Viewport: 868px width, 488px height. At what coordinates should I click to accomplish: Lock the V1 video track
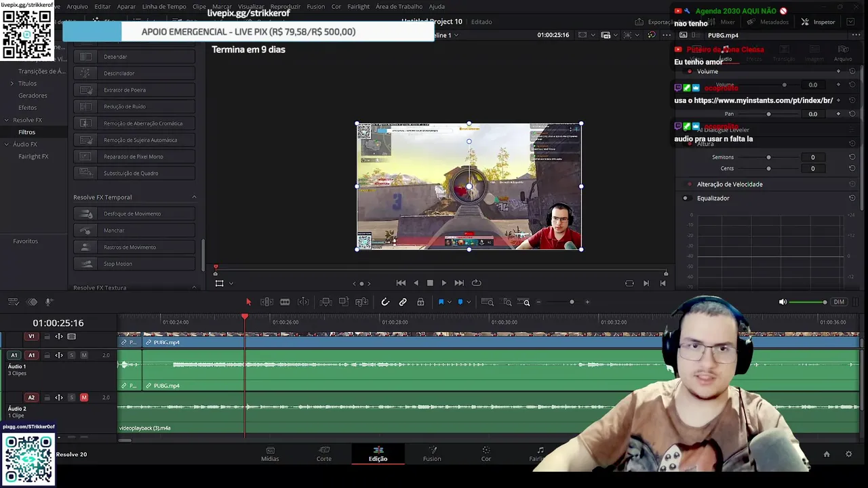47,337
